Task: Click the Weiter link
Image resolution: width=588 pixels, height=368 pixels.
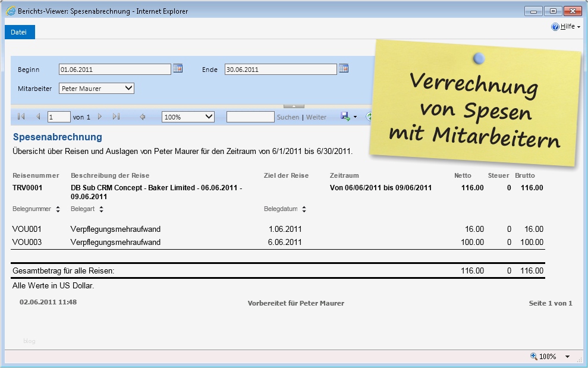Action: pos(316,117)
